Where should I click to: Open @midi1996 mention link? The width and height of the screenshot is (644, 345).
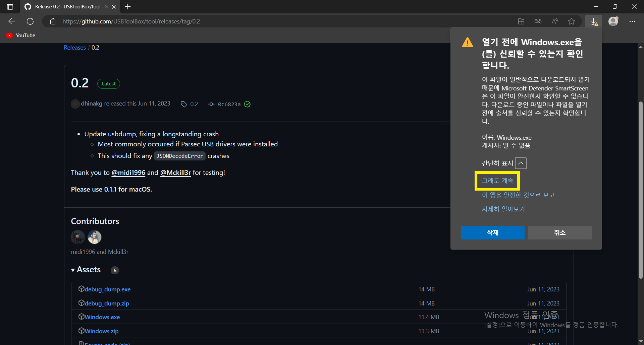(128, 172)
